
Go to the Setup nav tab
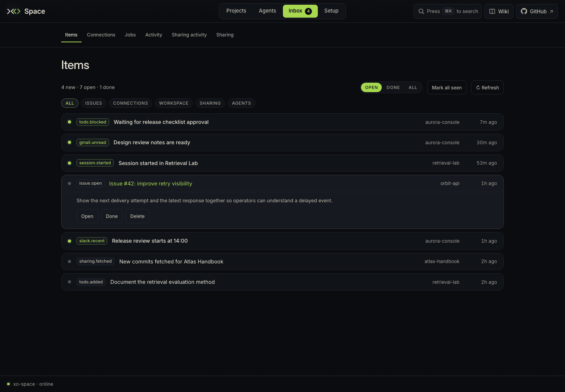click(x=331, y=11)
